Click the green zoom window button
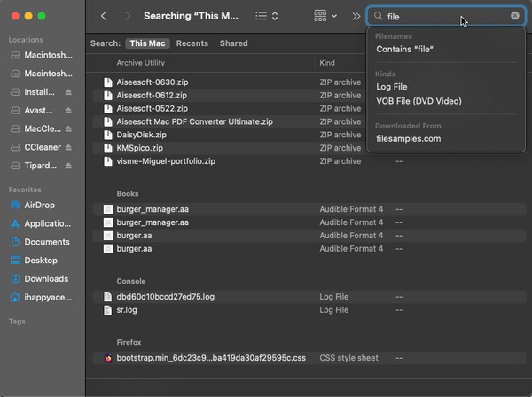The height and width of the screenshot is (397, 532). coord(42,16)
